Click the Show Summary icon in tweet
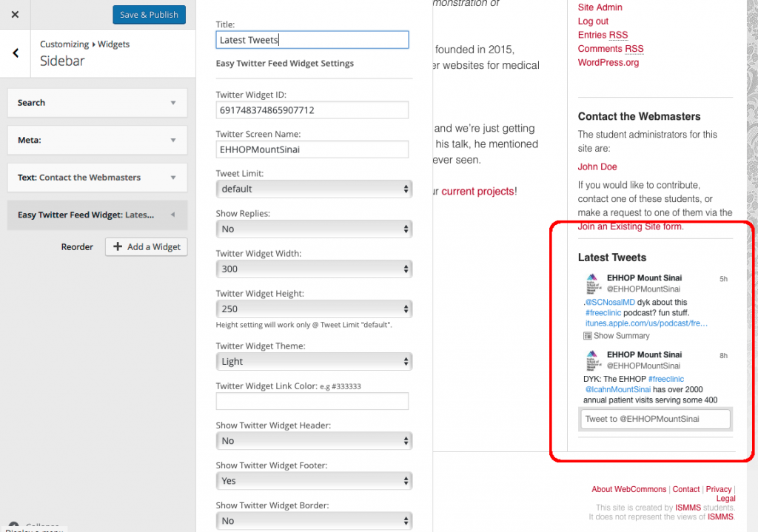758x532 pixels. (588, 336)
